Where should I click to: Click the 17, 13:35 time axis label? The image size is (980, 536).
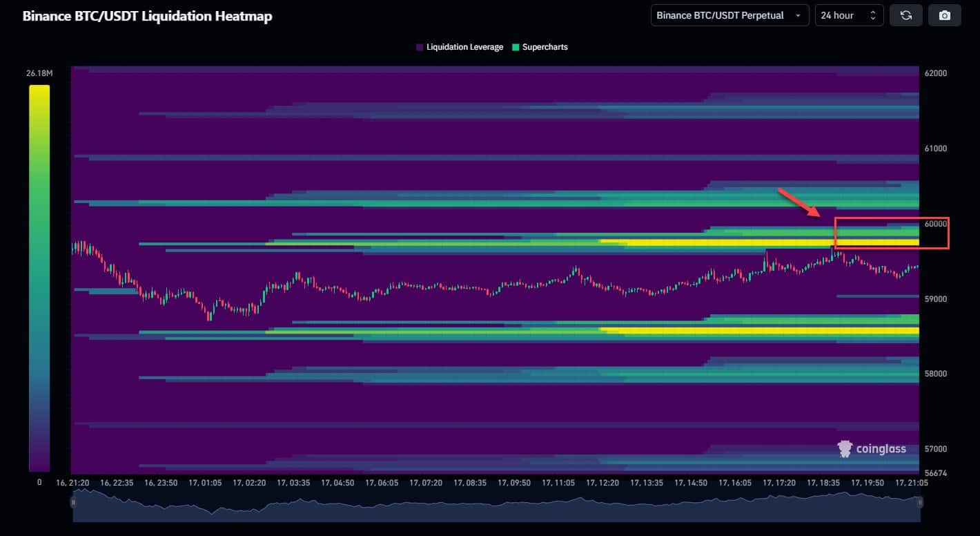tap(647, 483)
